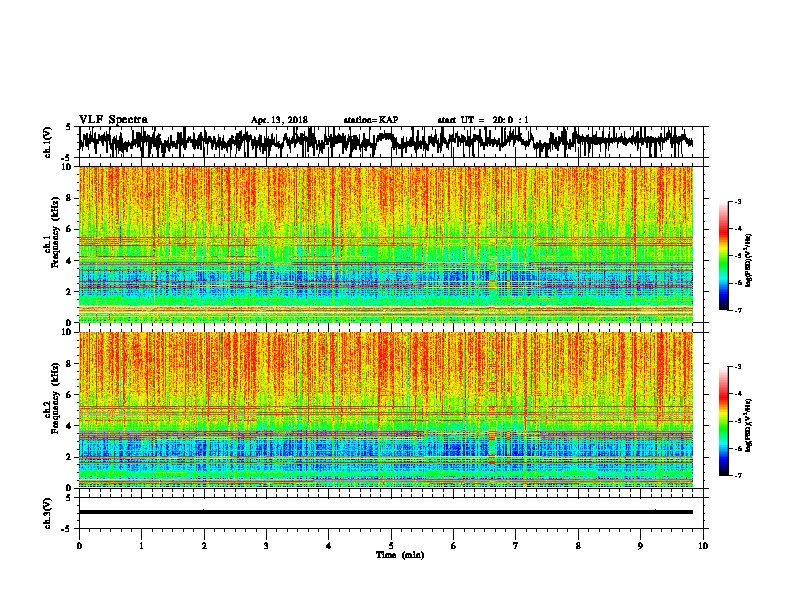792x612 pixels.
Task: Click the "ch.3(V)" axis label
Action: pyautogui.click(x=48, y=514)
